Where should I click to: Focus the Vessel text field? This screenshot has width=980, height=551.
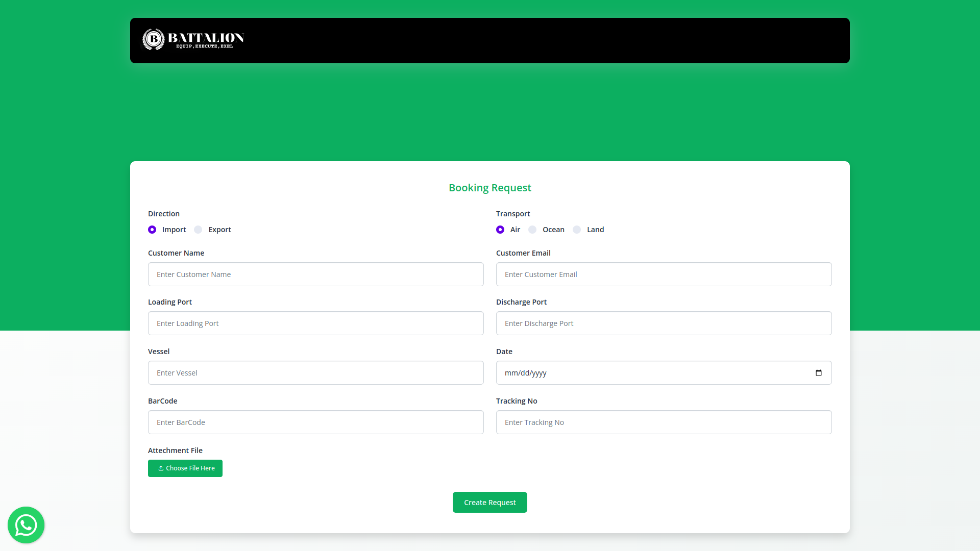(x=315, y=373)
